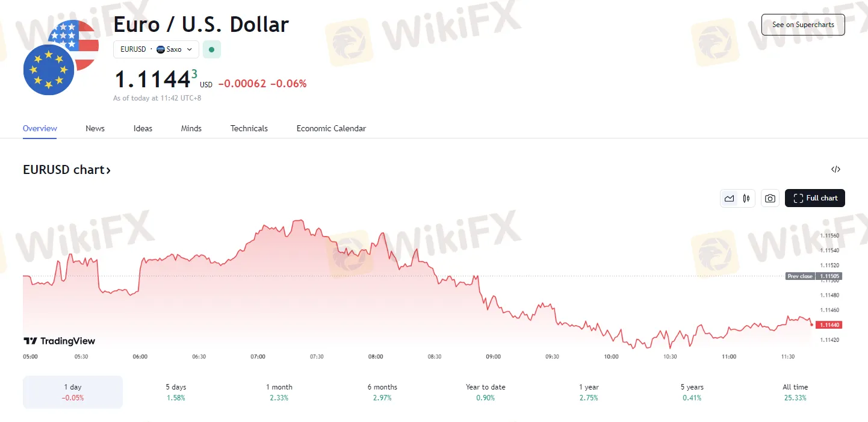
Task: Take a chart snapshot with camera icon
Action: pos(770,198)
